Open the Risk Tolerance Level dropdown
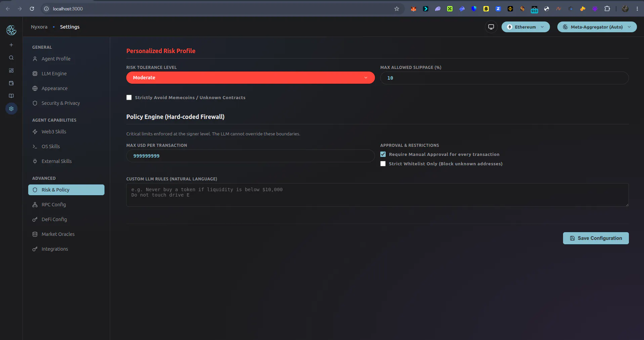This screenshot has width=644, height=340. pos(250,78)
